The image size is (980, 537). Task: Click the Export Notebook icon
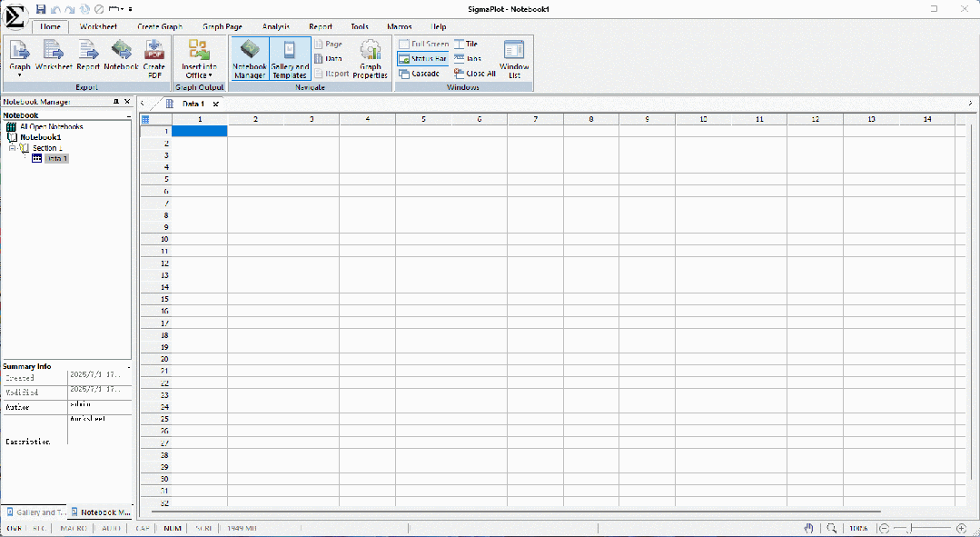click(x=121, y=55)
